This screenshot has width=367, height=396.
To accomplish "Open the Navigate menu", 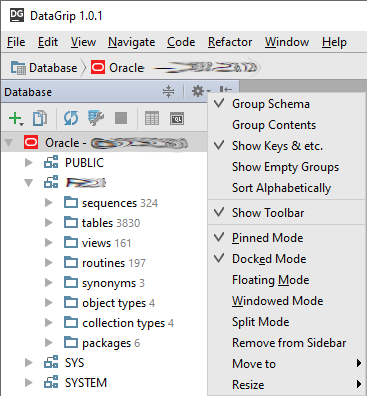I will pos(132,42).
